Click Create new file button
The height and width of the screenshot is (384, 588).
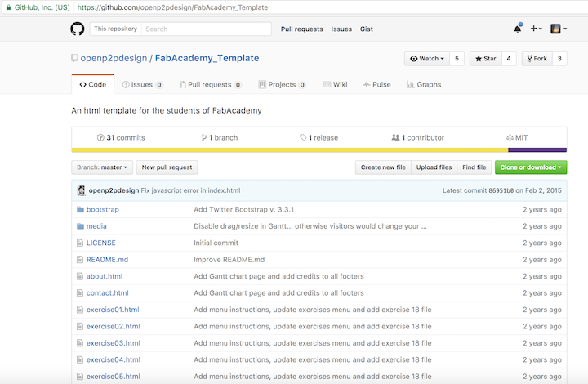point(383,167)
